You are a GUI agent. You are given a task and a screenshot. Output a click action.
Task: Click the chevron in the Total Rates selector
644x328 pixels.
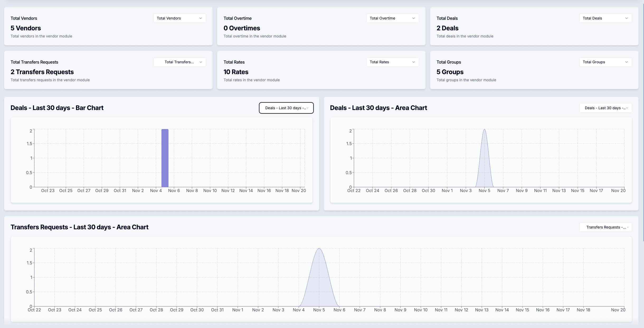coord(413,62)
